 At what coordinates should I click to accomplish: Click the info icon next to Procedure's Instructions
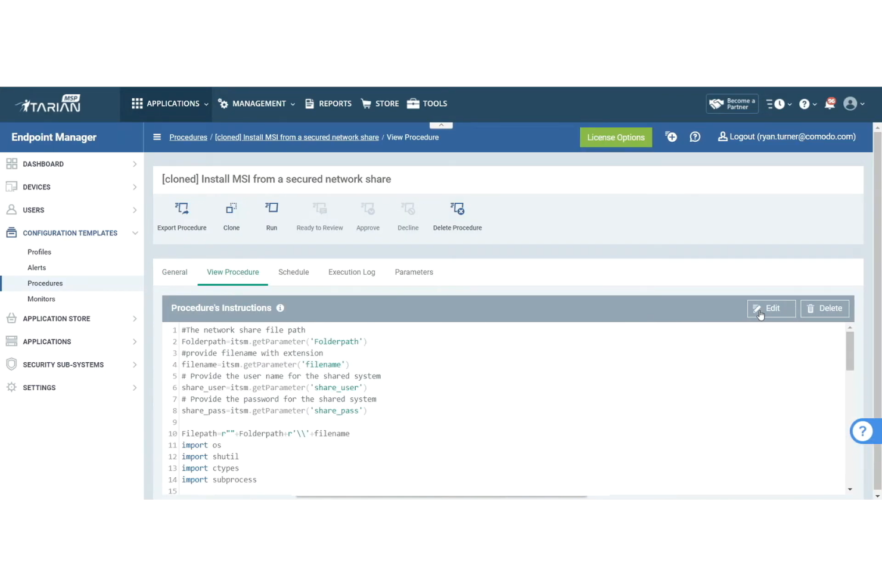(280, 308)
